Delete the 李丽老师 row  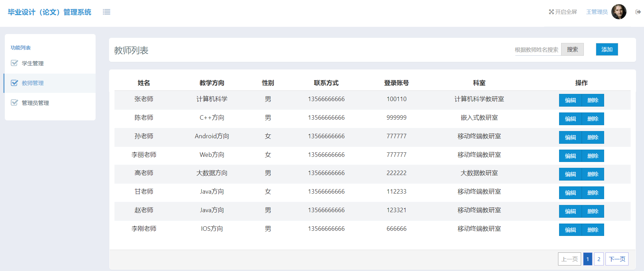(x=593, y=156)
